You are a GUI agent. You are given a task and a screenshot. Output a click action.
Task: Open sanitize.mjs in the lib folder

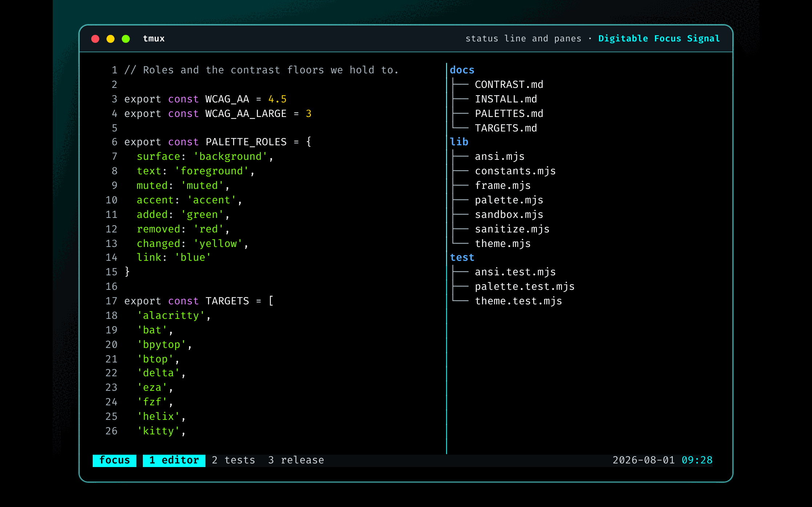512,229
